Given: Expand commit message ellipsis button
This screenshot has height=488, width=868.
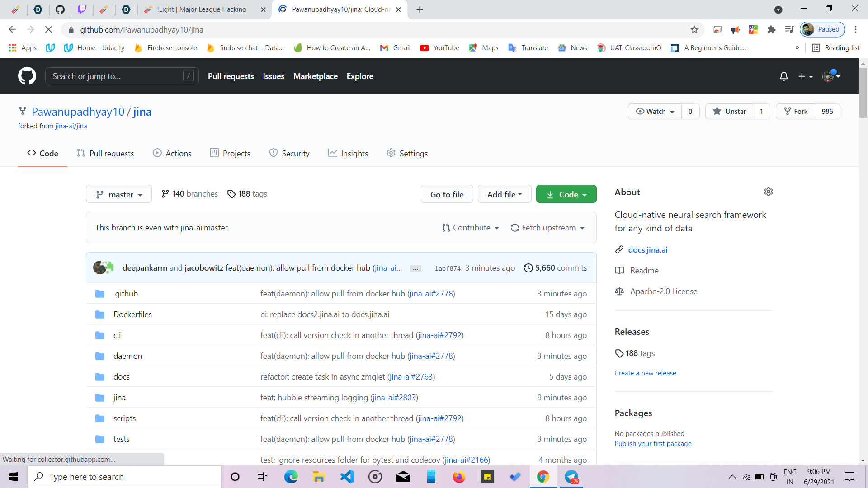Looking at the screenshot, I should 415,269.
